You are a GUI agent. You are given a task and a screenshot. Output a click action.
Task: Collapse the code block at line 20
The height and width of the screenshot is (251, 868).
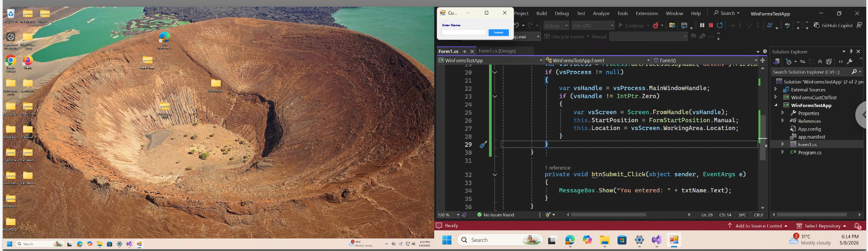[494, 72]
